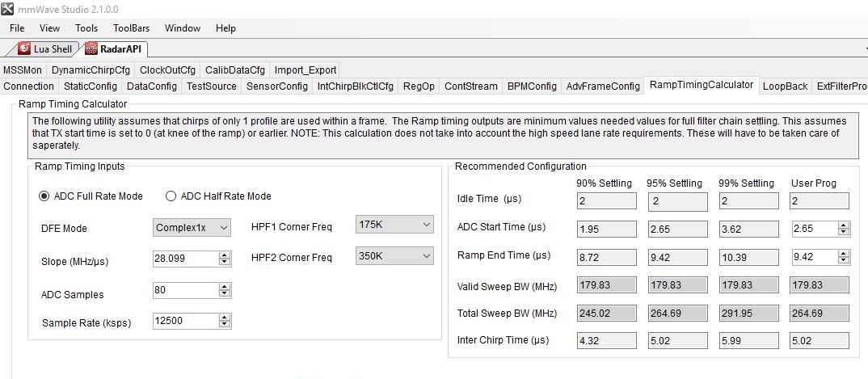Decrease User Prog Ramp End Time stepper
This screenshot has width=868, height=379.
click(x=844, y=259)
